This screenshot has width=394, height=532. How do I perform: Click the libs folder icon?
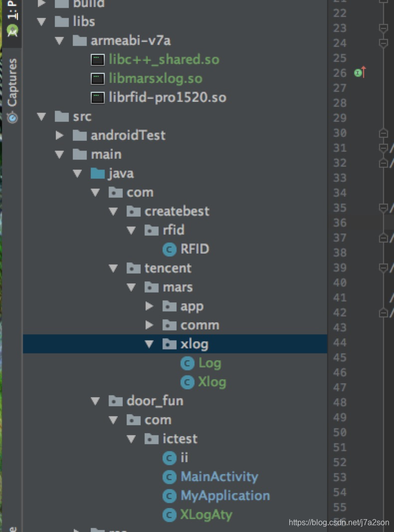coord(62,22)
